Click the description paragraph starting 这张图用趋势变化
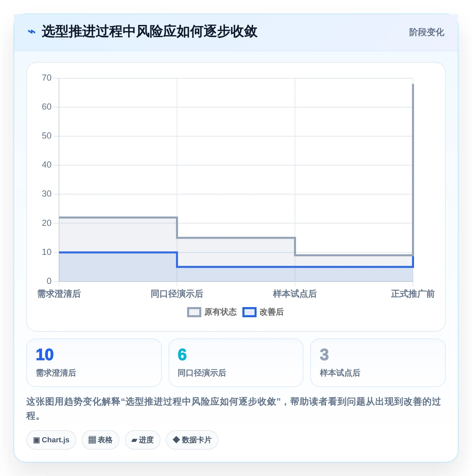 tap(234, 409)
